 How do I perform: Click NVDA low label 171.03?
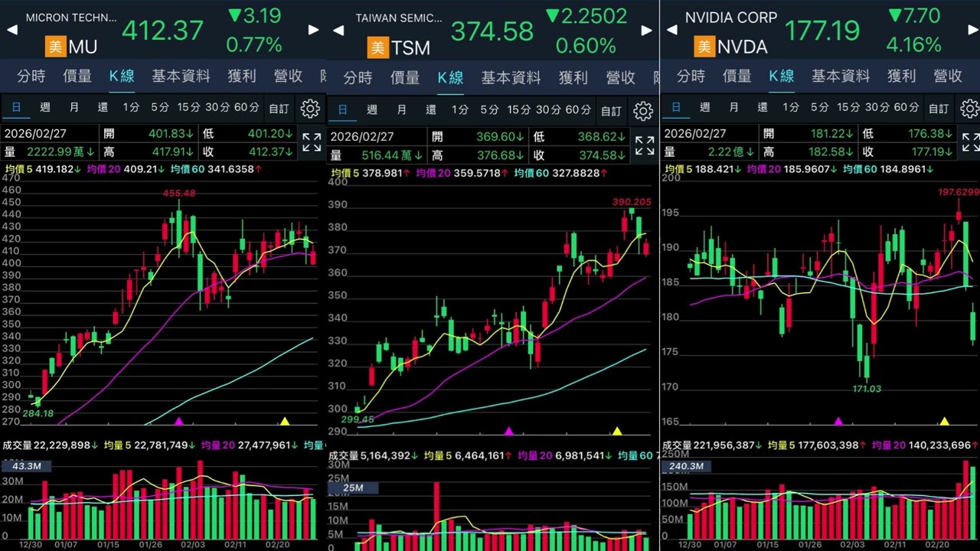[867, 389]
